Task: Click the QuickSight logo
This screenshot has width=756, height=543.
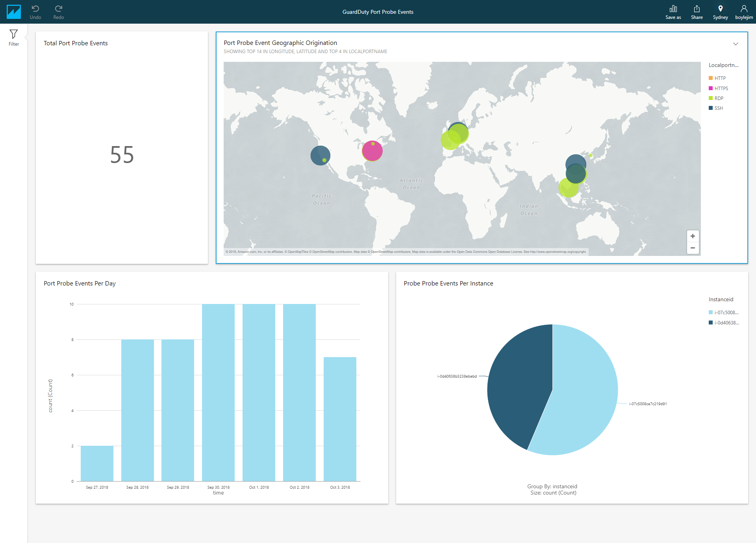Action: click(14, 12)
